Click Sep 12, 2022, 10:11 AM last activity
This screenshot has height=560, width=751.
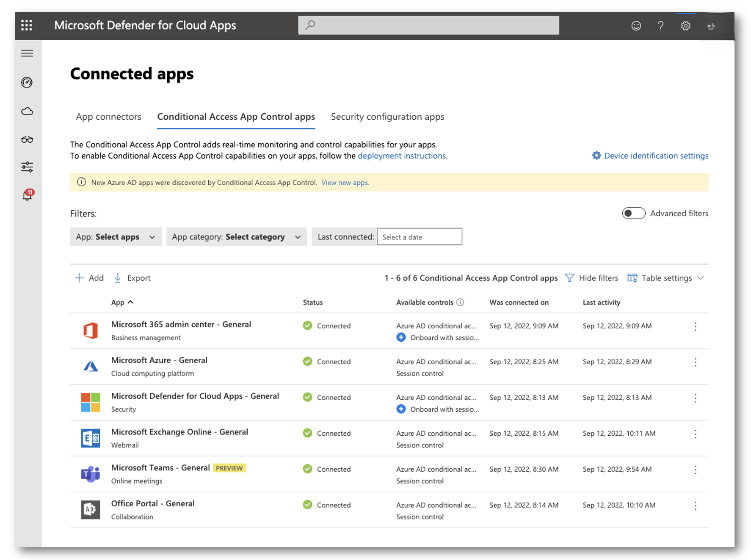619,434
